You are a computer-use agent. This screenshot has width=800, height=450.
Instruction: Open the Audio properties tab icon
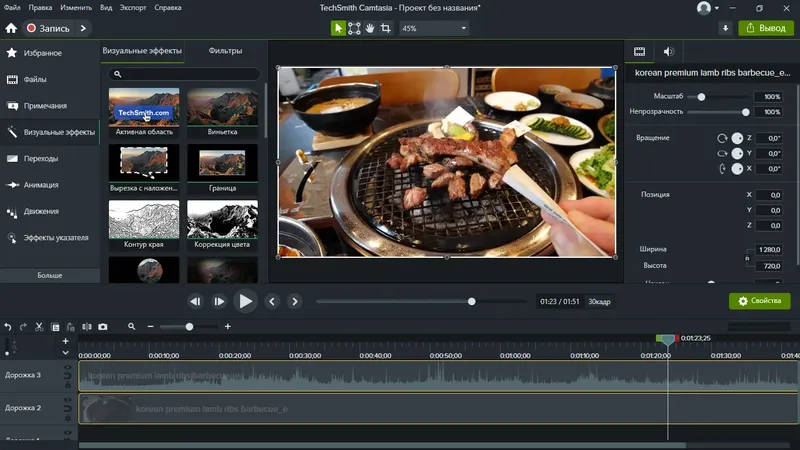pyautogui.click(x=668, y=51)
